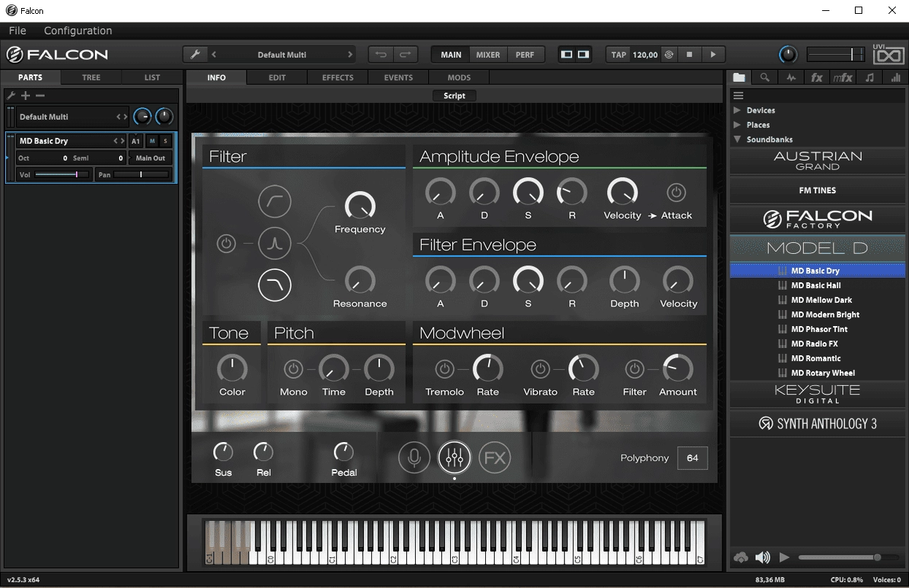Toggle the right sidebar panel view
The image size is (909, 588).
(x=583, y=55)
